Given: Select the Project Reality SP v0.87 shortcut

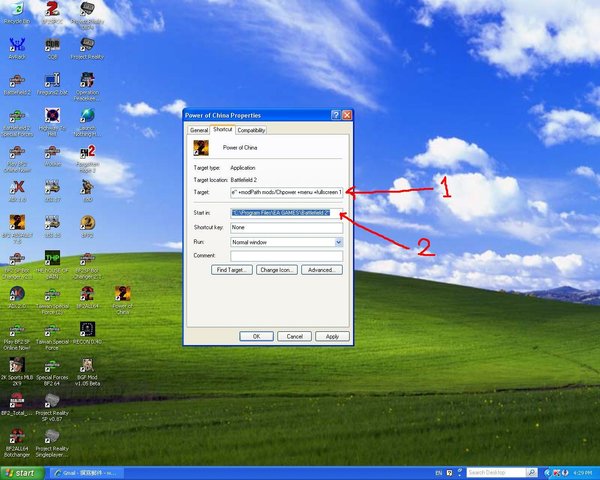Looking at the screenshot, I should click(52, 407).
